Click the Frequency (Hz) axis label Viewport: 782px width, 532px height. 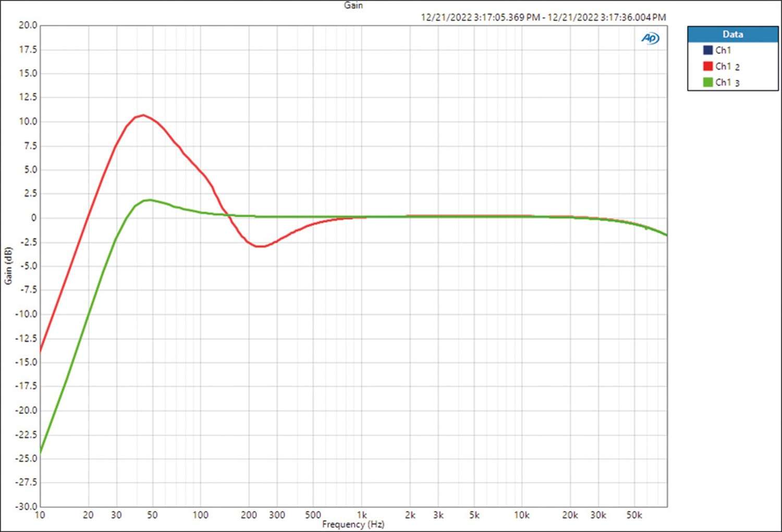tap(353, 524)
